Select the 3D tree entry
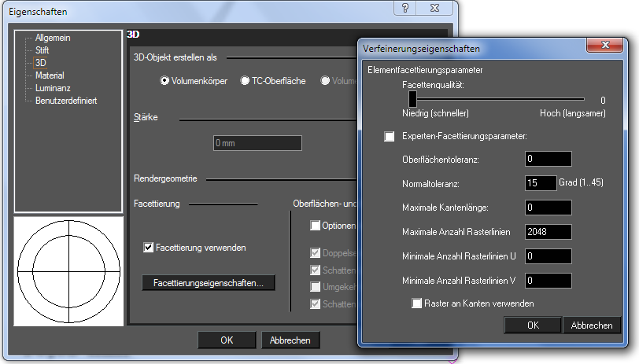Screen dimensions: 639x364 40,63
